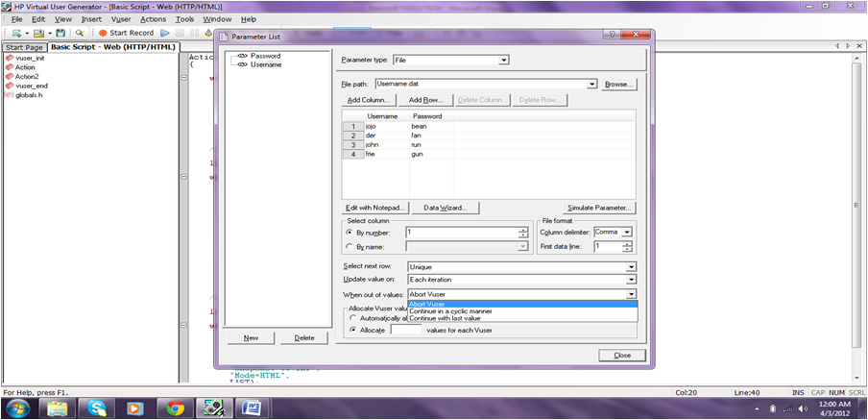Choose Continue in a cyclic manner
Viewport: 868px width, 420px height.
coord(522,310)
